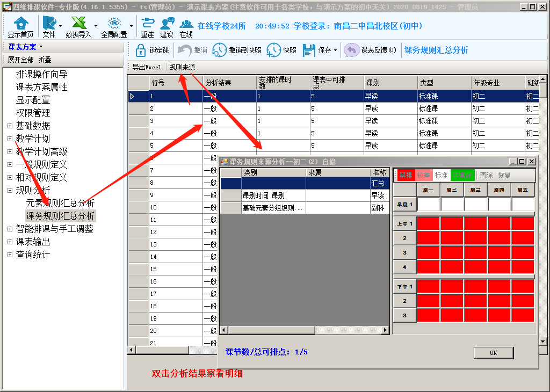Click the 锁定课 padlock icon

click(141, 50)
